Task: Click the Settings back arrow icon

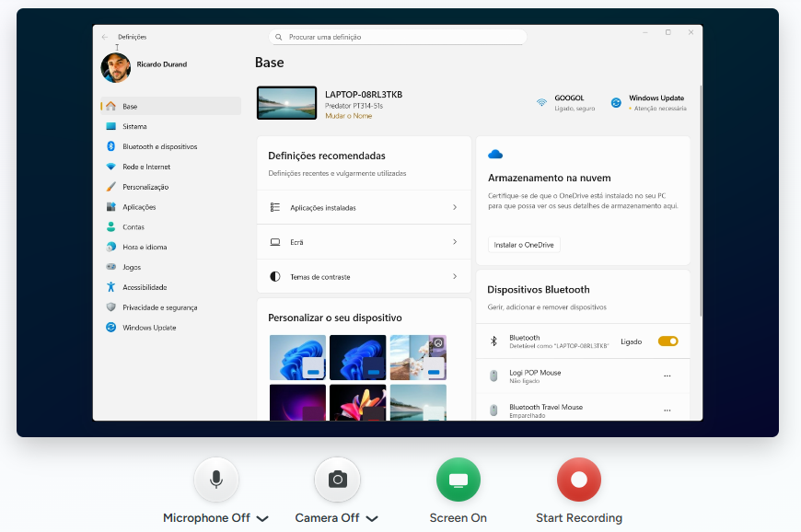Action: (x=105, y=37)
